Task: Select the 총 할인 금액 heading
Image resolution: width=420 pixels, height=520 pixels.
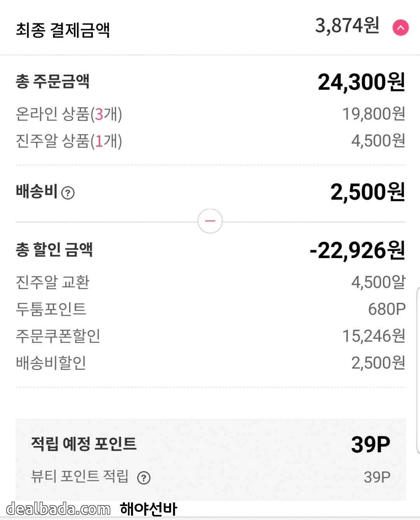Action: (x=54, y=249)
